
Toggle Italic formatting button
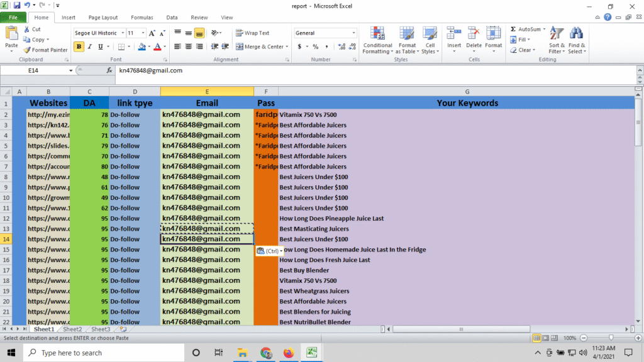(89, 47)
